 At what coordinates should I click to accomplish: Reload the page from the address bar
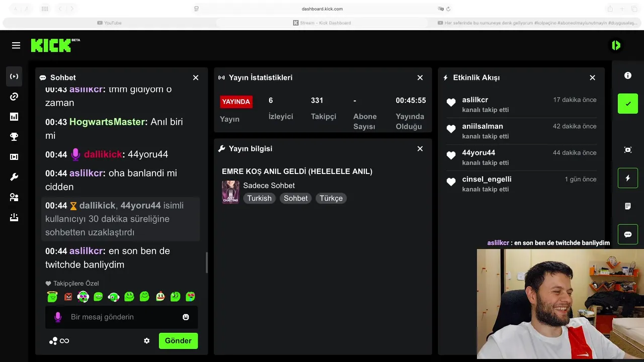(x=448, y=9)
